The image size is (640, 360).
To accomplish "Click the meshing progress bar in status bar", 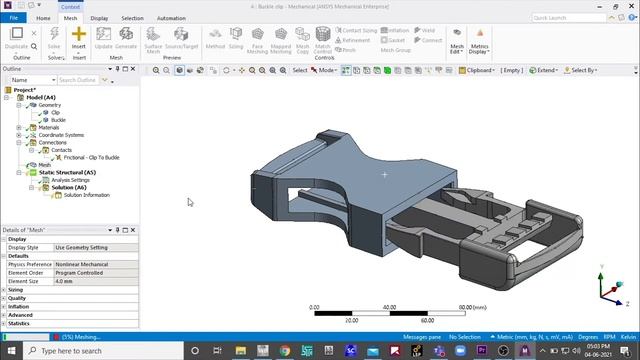I will click(x=26, y=337).
